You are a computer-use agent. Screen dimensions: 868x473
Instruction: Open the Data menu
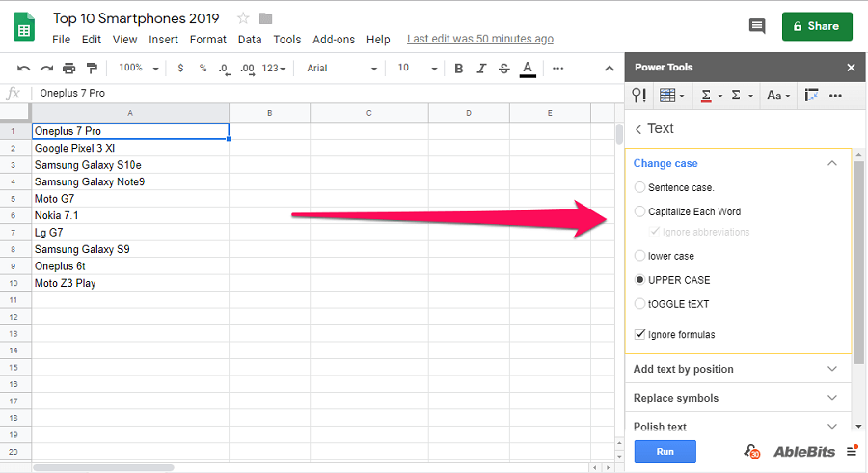coord(250,40)
